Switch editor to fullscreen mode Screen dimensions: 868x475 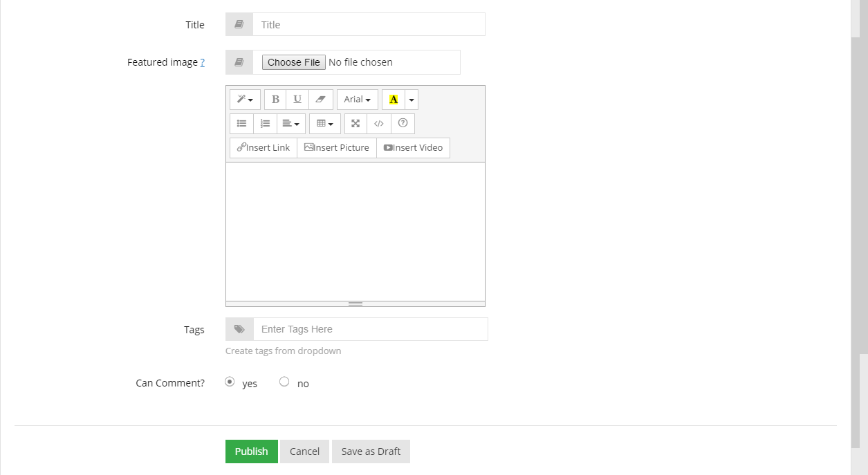(x=355, y=124)
